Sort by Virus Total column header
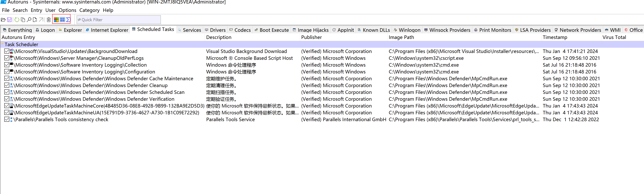This screenshot has width=644, height=194. [x=623, y=37]
